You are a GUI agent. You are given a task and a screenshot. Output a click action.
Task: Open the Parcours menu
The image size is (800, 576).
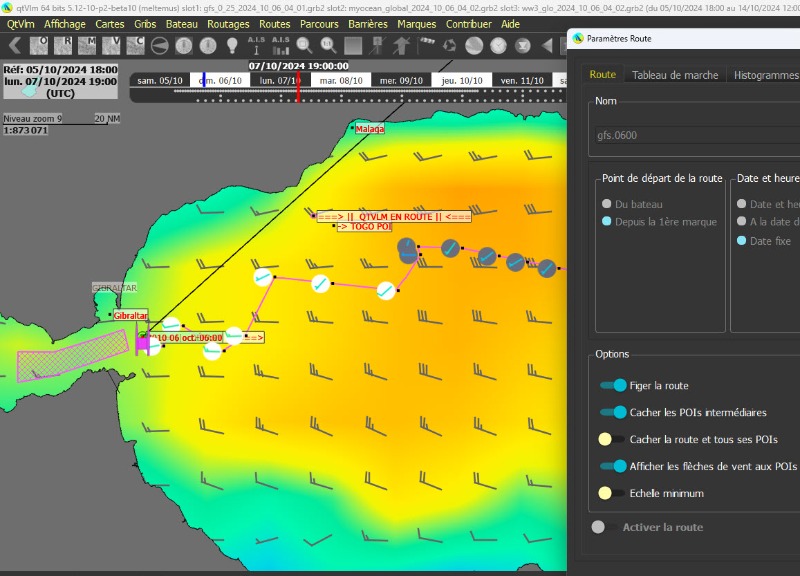tap(319, 24)
